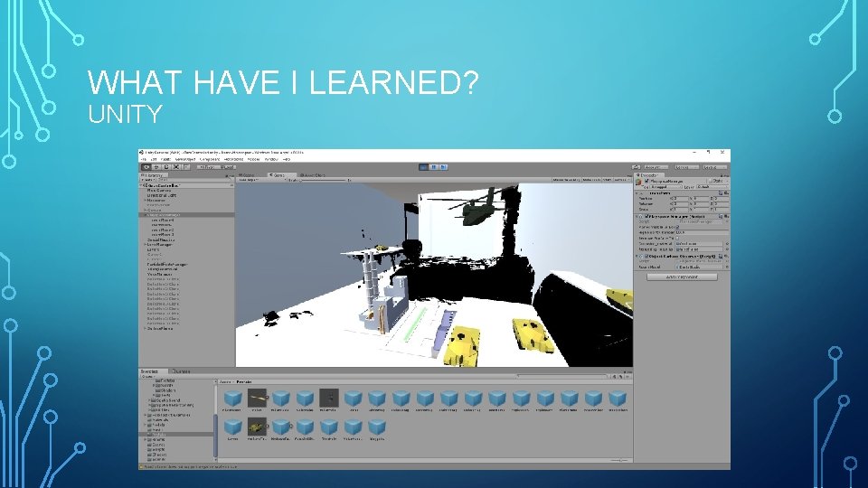
Task: Open the GameObject menu
Action: pos(184,159)
